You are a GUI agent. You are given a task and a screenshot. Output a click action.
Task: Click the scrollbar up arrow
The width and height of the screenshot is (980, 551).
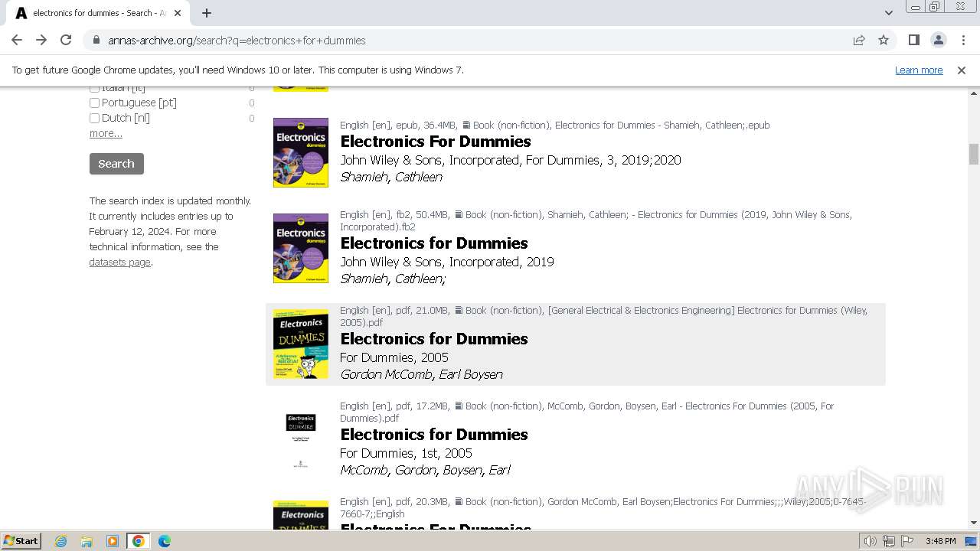974,93
